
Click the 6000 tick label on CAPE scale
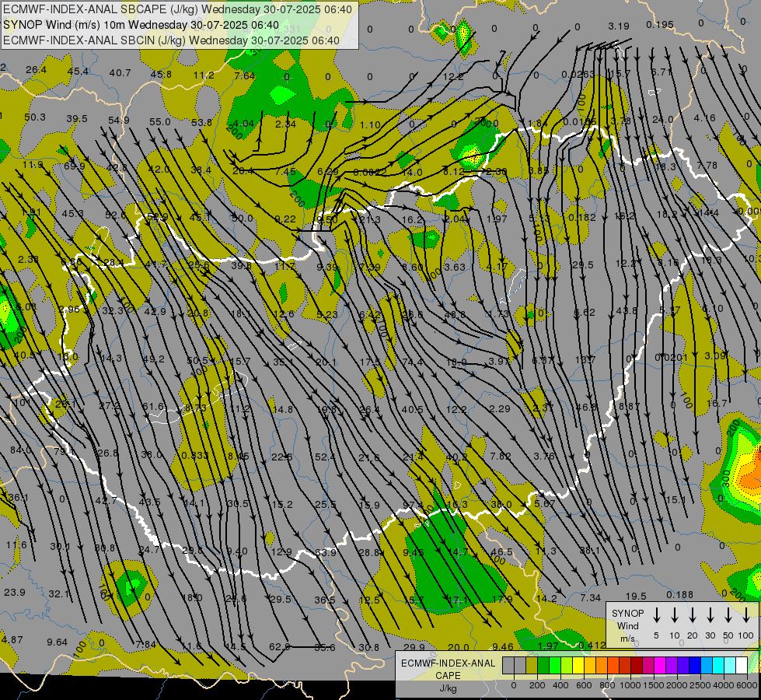pyautogui.click(x=748, y=685)
